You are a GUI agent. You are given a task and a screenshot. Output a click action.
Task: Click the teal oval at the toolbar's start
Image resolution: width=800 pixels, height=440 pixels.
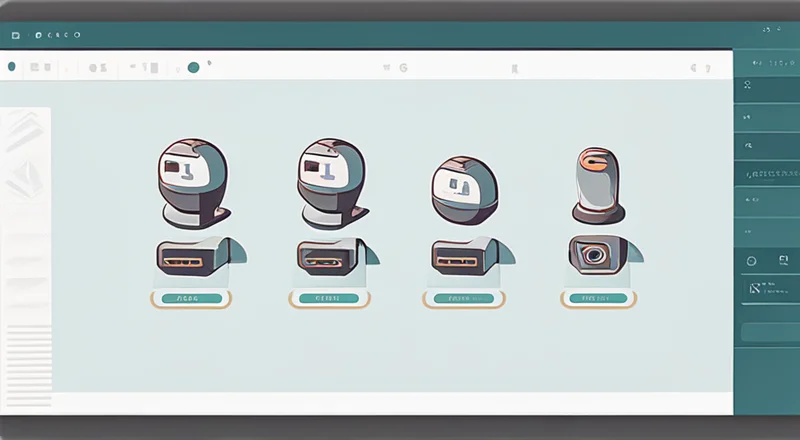(x=12, y=67)
